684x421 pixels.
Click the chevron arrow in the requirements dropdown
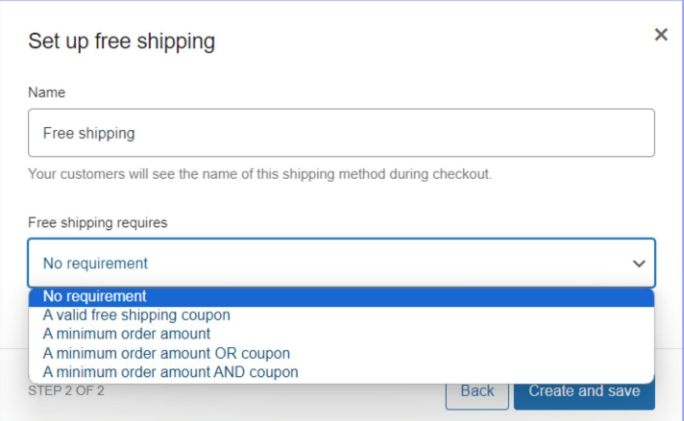click(x=639, y=263)
